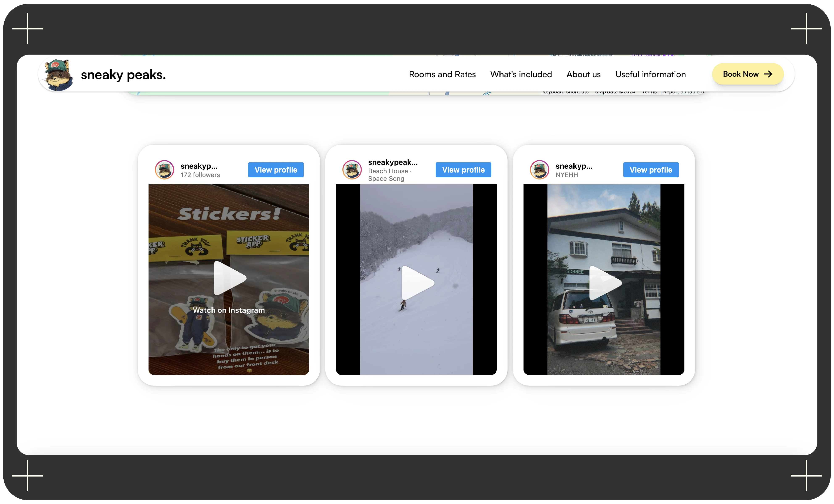The image size is (834, 504).
Task: Click Watch on Instagram text
Action: pyautogui.click(x=229, y=310)
